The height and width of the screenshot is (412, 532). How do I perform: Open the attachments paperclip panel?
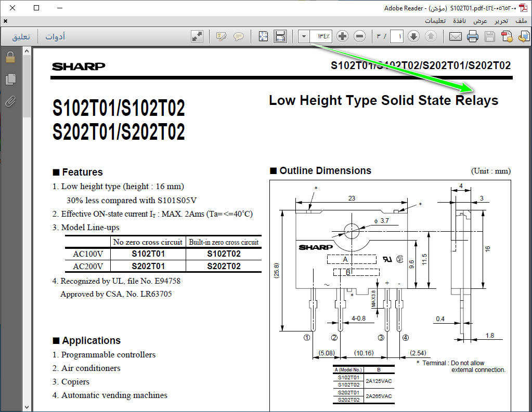(x=10, y=101)
